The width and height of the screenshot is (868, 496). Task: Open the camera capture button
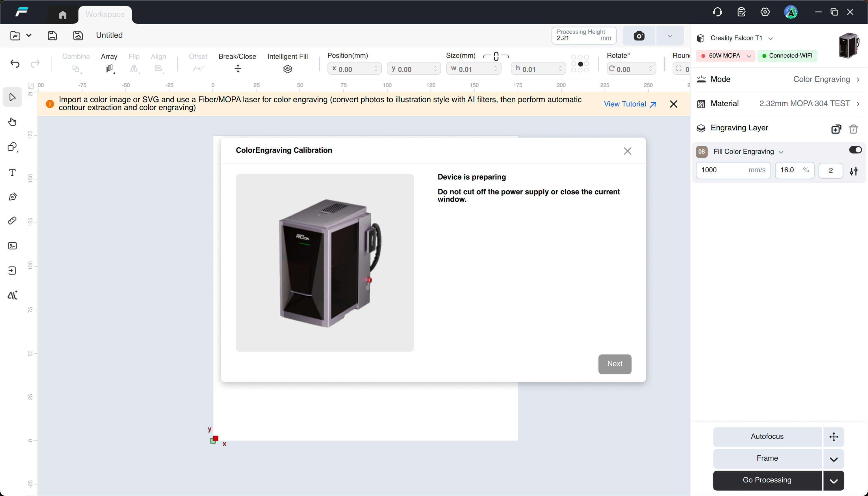(639, 36)
